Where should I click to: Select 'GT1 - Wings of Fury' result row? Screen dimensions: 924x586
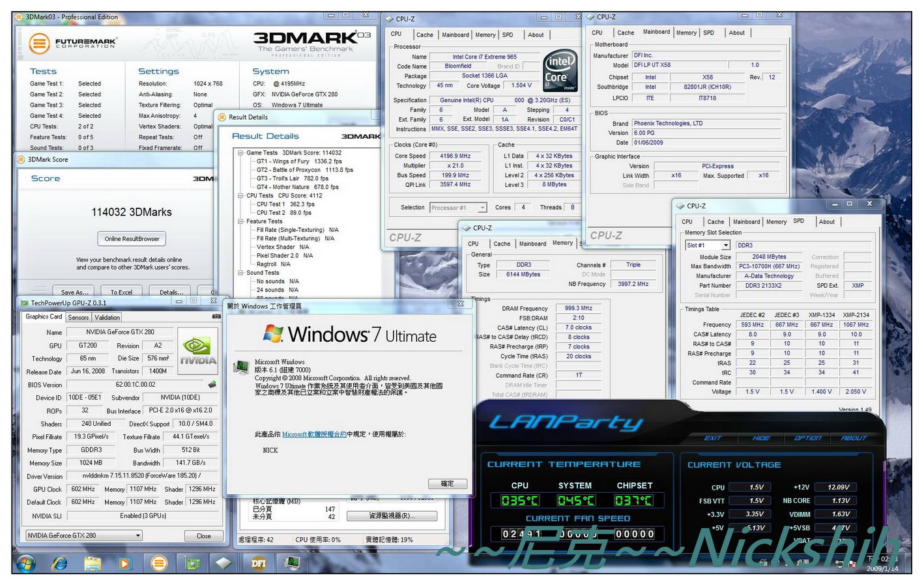click(x=299, y=161)
